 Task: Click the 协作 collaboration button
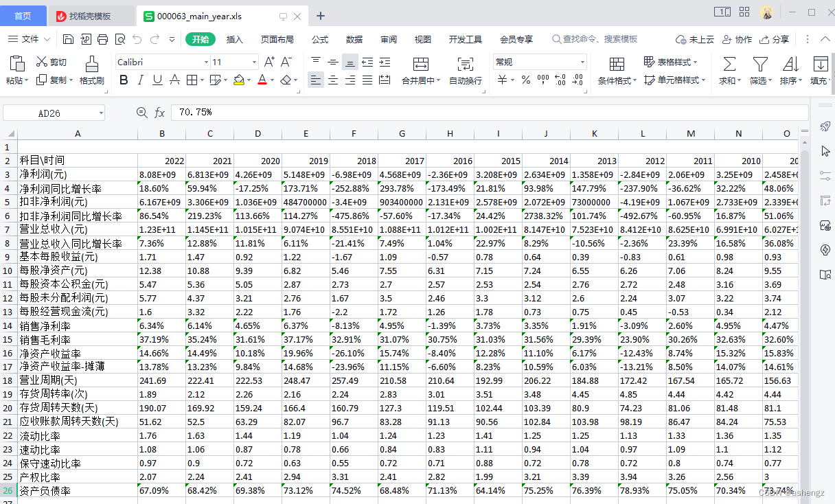[x=736, y=39]
